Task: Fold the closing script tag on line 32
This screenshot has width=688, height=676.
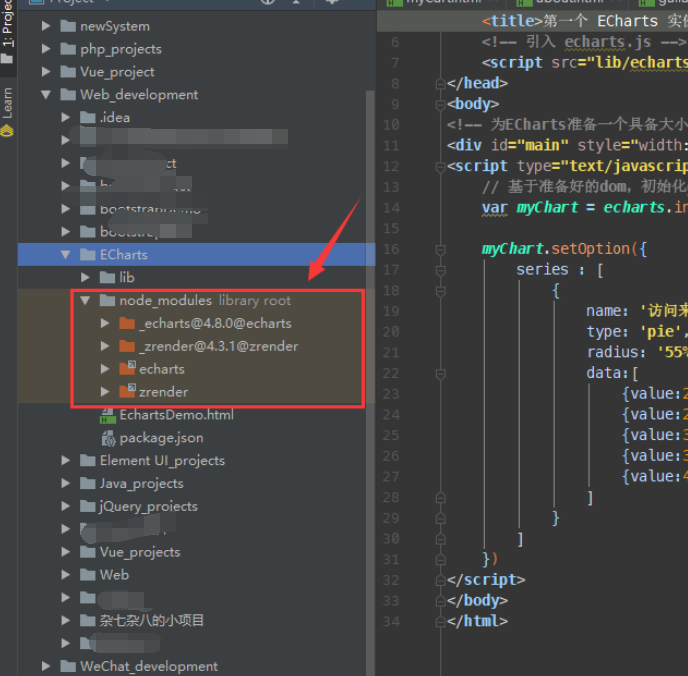Action: [x=441, y=581]
